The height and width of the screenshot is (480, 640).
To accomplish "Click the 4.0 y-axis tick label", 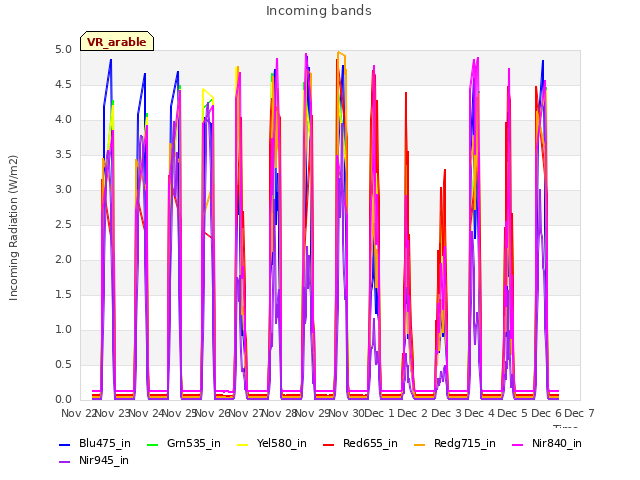I will (x=63, y=120).
